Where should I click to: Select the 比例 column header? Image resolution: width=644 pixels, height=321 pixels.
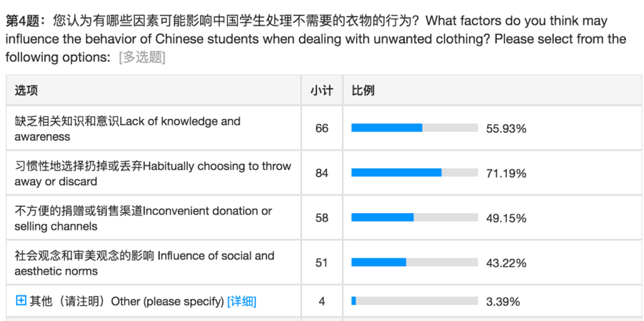coord(363,91)
